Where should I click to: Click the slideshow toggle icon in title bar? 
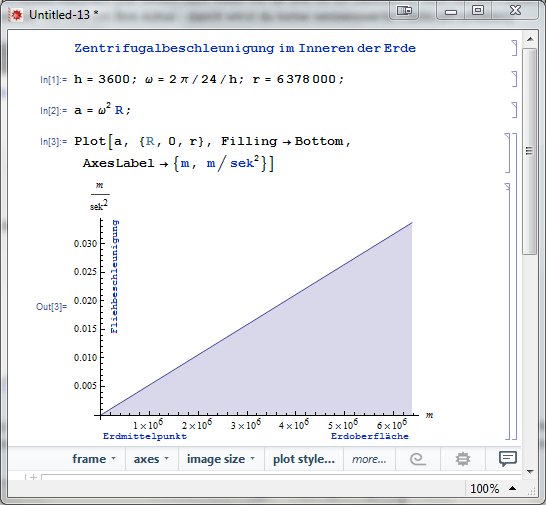click(404, 11)
